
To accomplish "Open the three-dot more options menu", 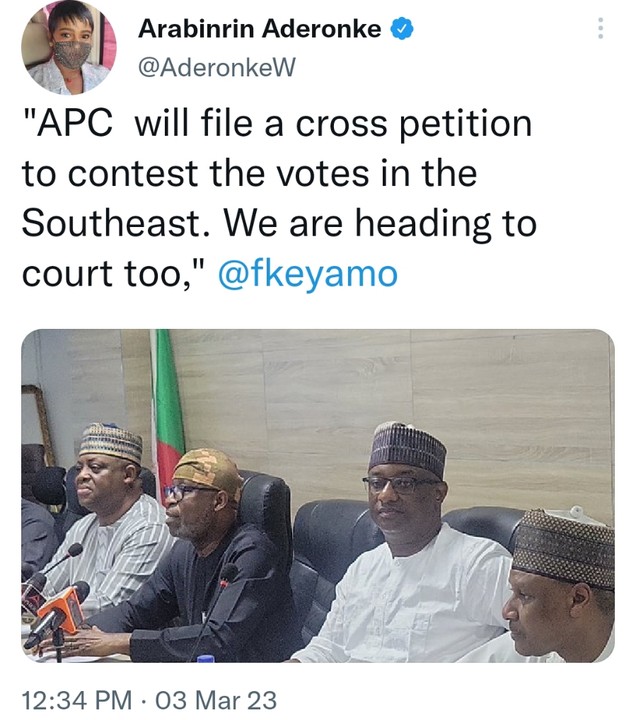I will tap(600, 28).
